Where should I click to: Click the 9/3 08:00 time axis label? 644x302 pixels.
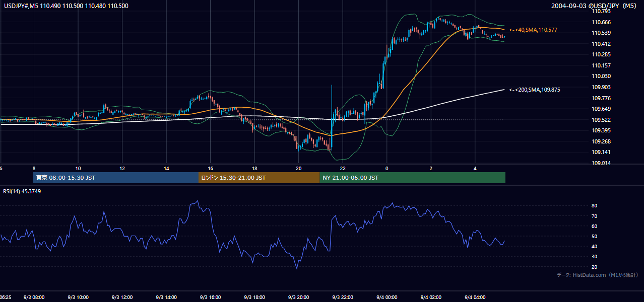[x=34, y=297]
